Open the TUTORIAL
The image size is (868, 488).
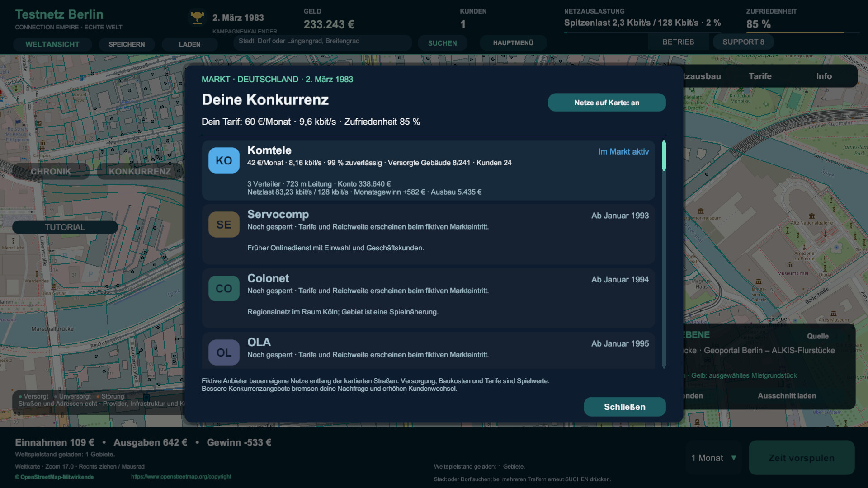tap(65, 227)
